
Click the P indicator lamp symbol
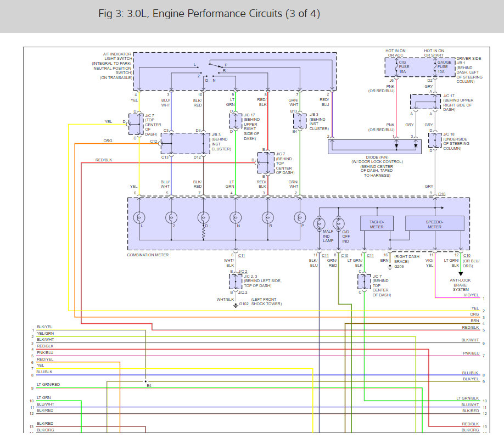point(300,218)
